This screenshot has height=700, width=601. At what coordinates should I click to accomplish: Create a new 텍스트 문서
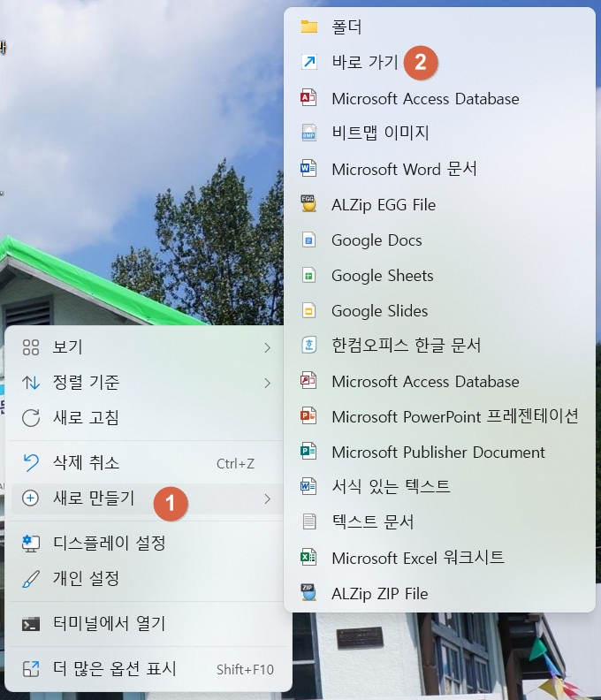(x=439, y=521)
